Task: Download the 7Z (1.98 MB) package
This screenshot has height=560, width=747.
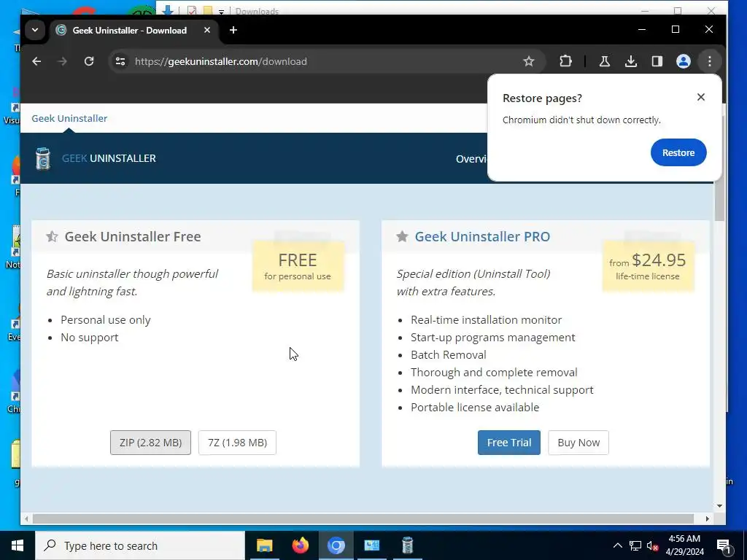Action: click(237, 443)
